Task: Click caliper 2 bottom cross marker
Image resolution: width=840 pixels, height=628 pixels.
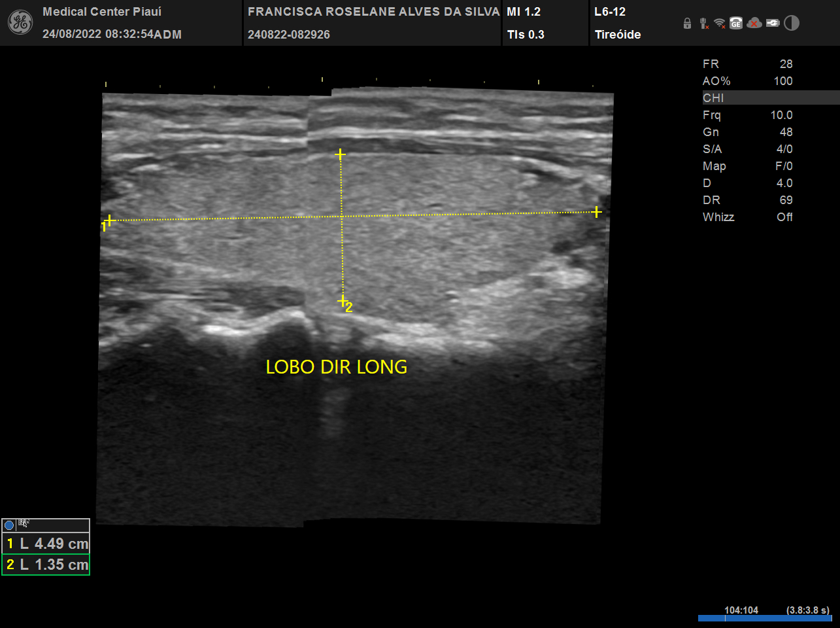Action: click(343, 301)
